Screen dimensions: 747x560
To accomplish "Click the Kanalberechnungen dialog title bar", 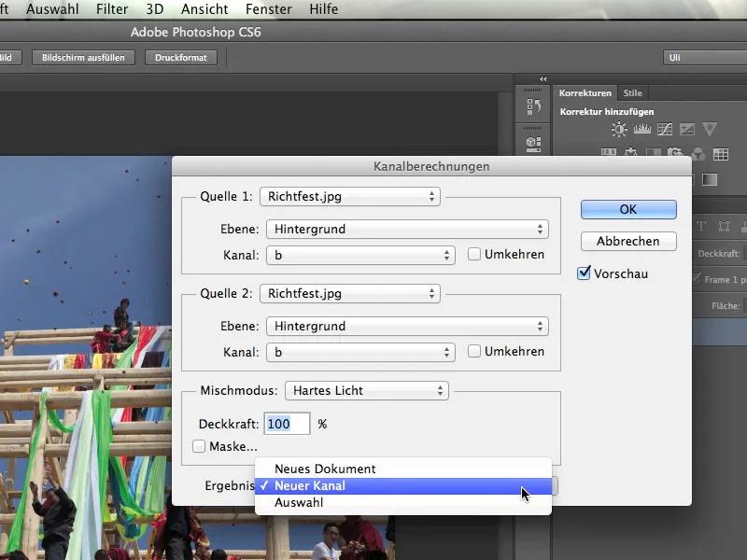I will (x=431, y=166).
